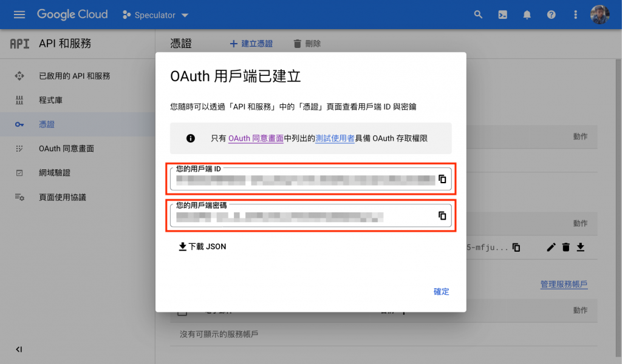This screenshot has height=364, width=622.
Task: Click the info icon in the notice box
Action: tap(190, 138)
